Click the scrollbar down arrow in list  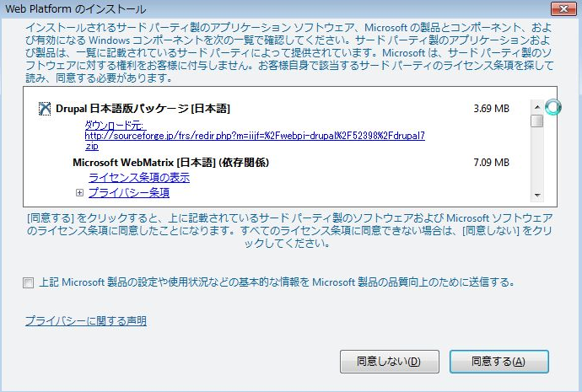[536, 196]
